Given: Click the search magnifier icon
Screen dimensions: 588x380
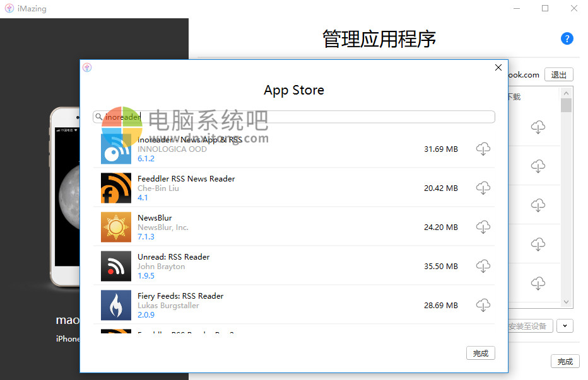Looking at the screenshot, I should 98,117.
